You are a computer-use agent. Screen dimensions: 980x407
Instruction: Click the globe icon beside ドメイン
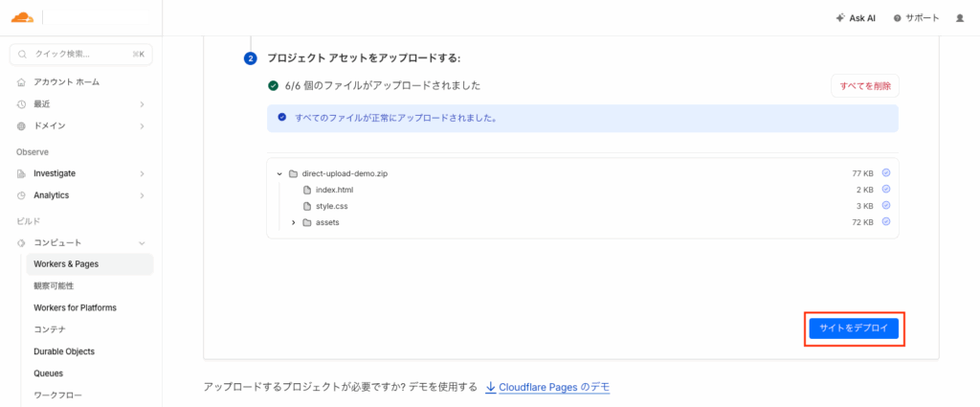pyautogui.click(x=21, y=125)
